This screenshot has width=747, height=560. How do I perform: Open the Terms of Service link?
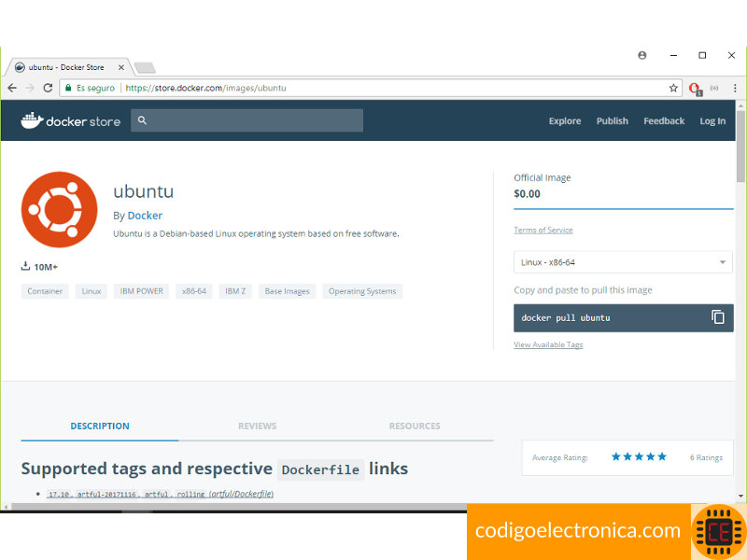tap(543, 230)
